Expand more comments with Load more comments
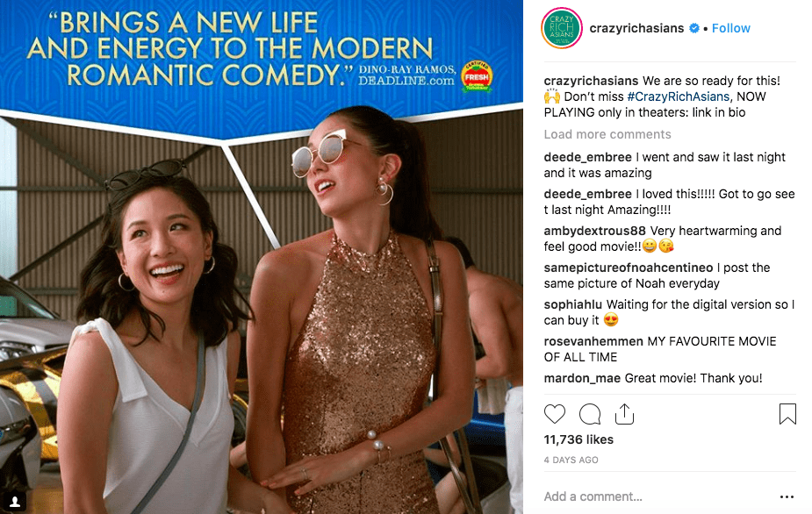 (607, 134)
